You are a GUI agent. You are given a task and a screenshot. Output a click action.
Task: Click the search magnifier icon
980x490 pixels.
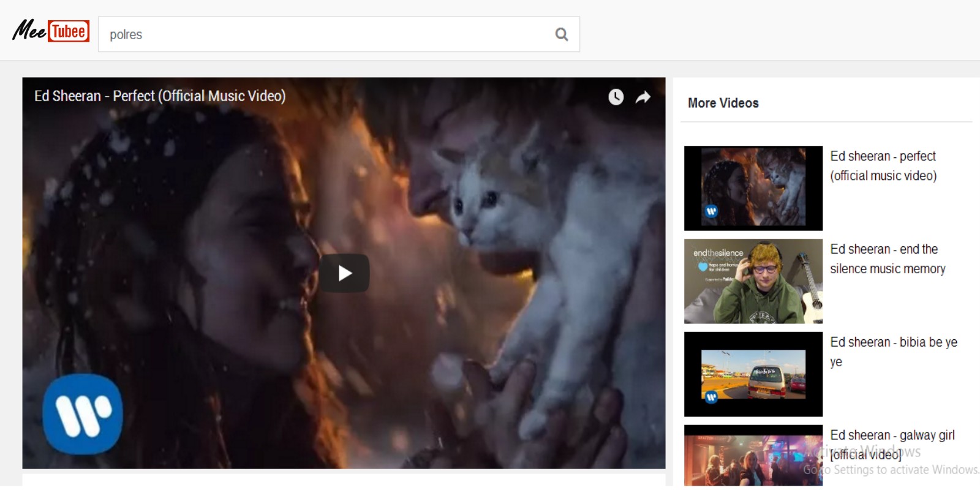[561, 34]
